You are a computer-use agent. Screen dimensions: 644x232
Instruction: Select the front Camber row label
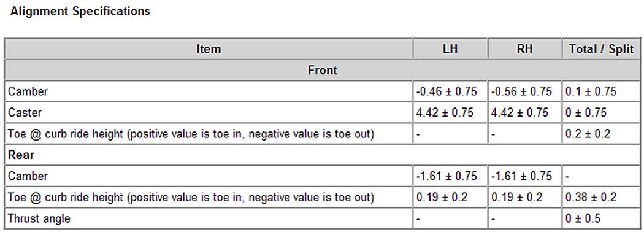pos(28,91)
